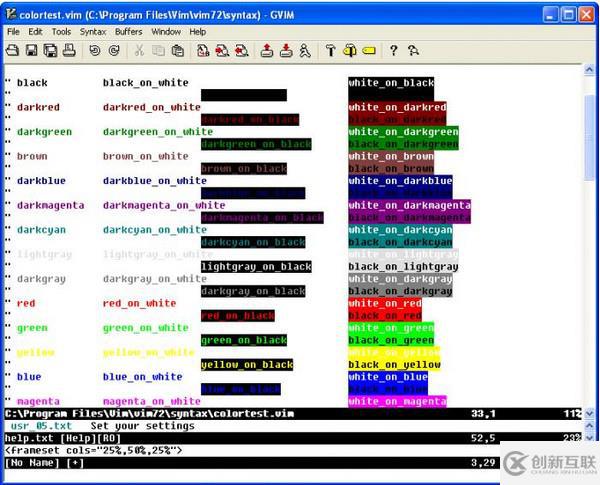Undo the last change
The image size is (600, 485).
tap(95, 51)
